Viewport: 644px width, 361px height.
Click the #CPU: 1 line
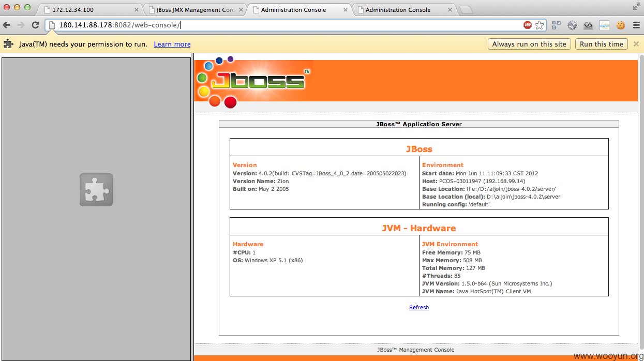244,252
